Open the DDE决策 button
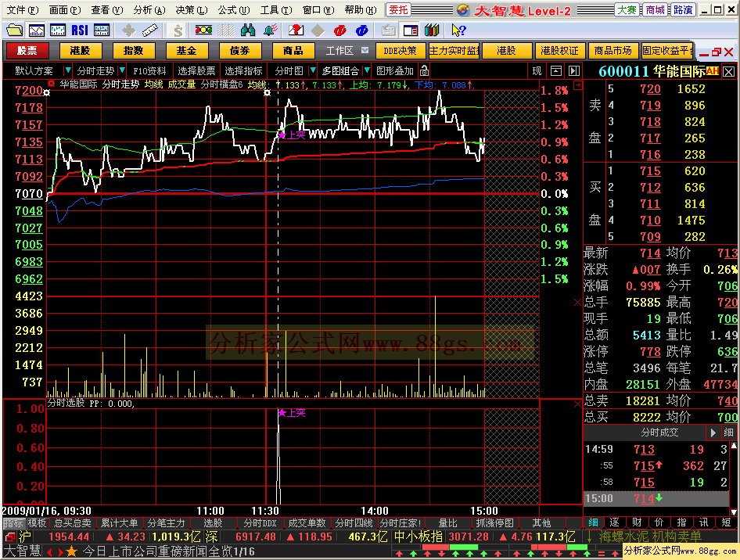Image resolution: width=740 pixels, height=560 pixels. [401, 51]
